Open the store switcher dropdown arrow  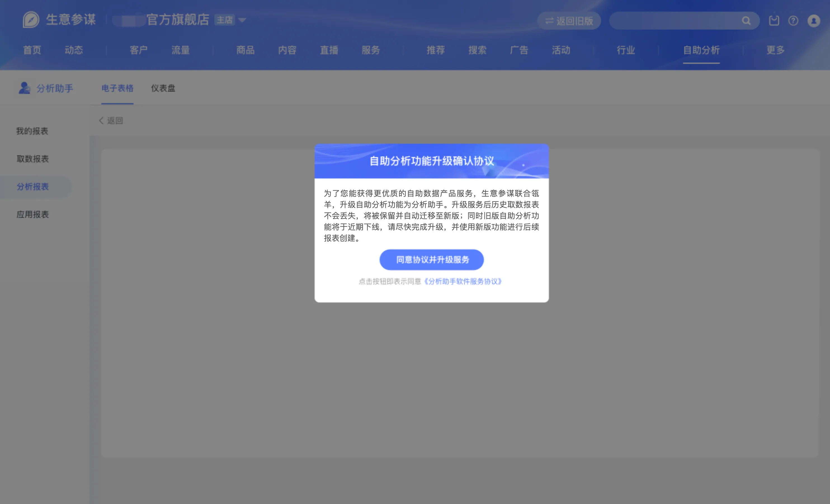(242, 20)
